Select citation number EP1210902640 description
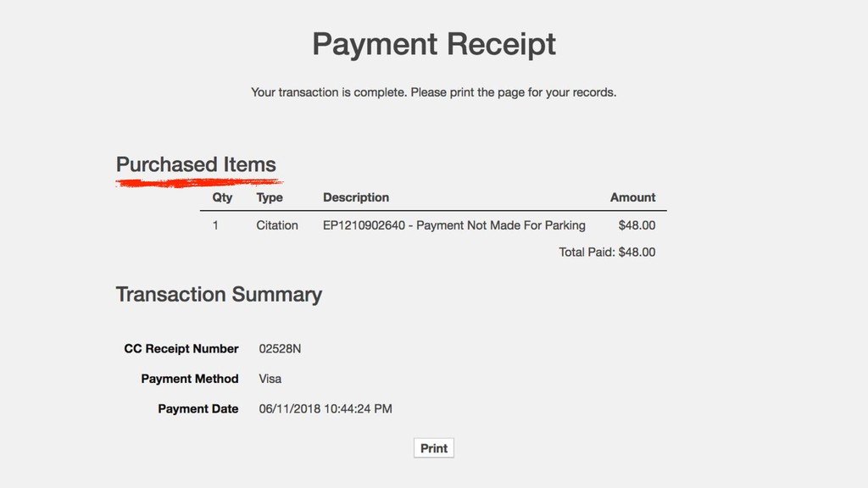The height and width of the screenshot is (488, 868). [454, 225]
